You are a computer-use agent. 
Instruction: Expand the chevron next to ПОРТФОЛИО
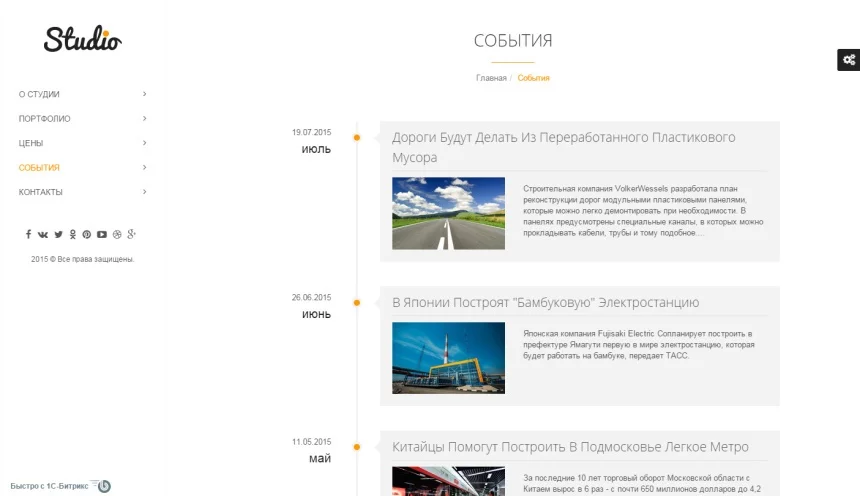[x=145, y=119]
